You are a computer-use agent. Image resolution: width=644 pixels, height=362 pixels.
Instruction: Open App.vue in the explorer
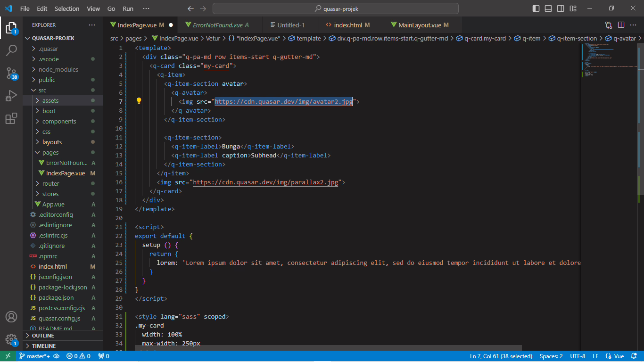click(63, 204)
